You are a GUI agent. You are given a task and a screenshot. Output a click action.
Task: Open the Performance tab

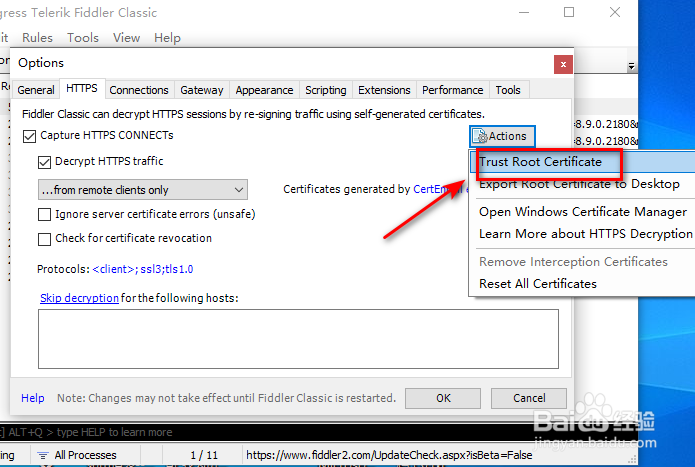(x=452, y=90)
